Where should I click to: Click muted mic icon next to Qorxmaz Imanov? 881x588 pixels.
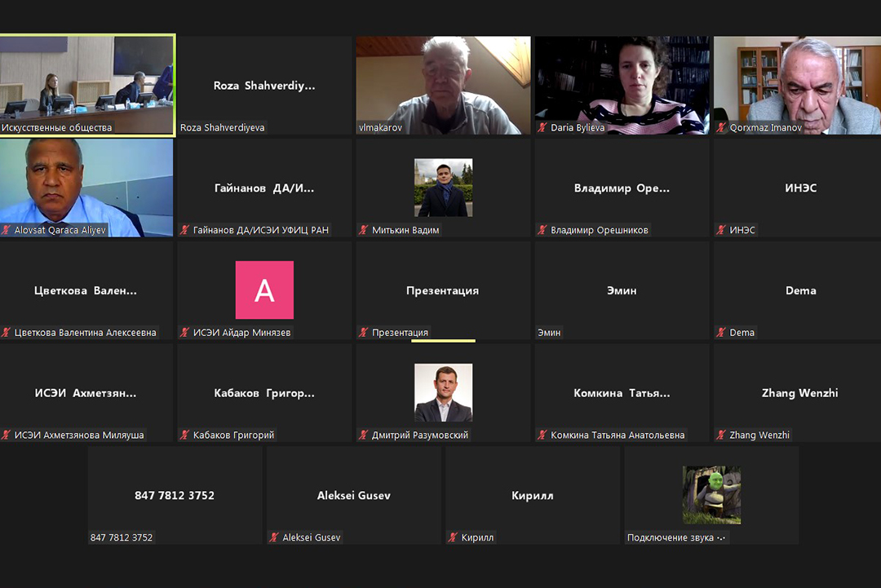721,128
